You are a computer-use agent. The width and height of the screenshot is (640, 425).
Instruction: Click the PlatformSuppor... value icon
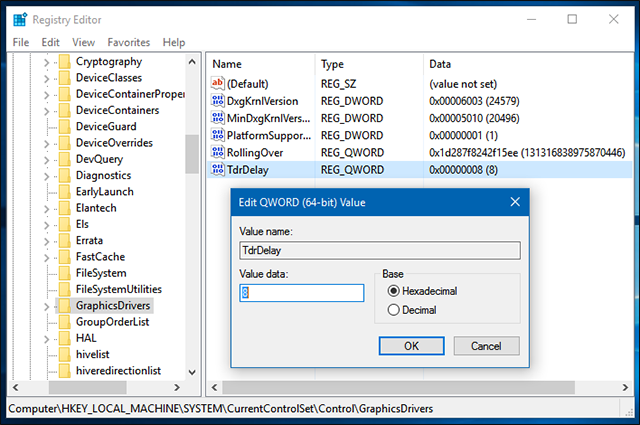tap(218, 135)
